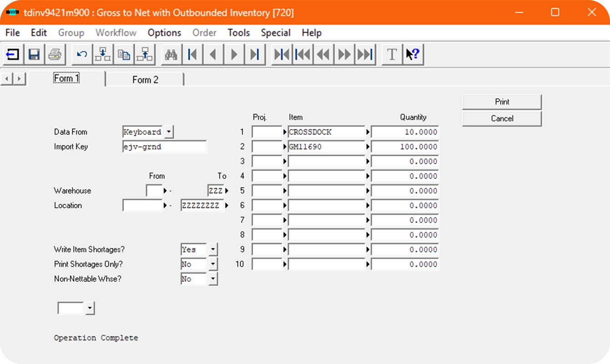Image resolution: width=610 pixels, height=364 pixels.
Task: Click the Location To ZZZZZZZZ field
Action: [202, 205]
